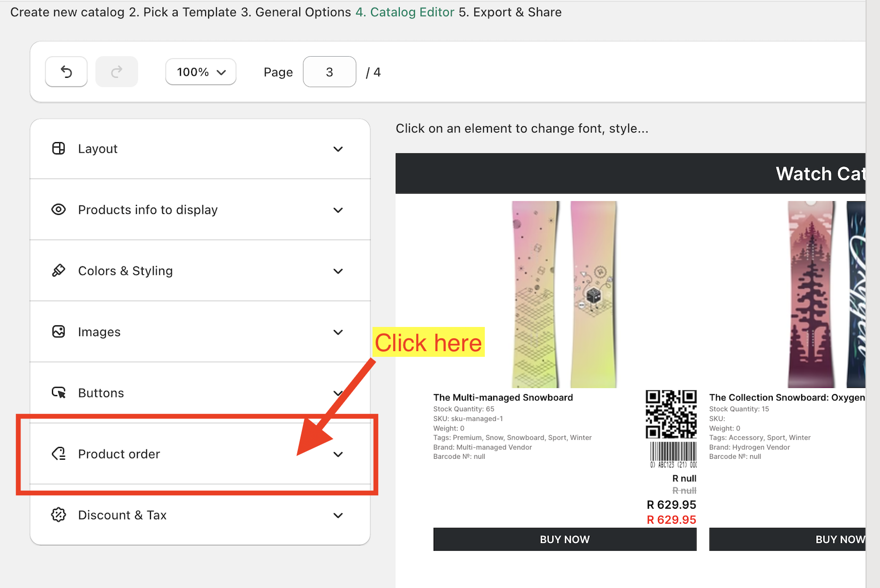
Task: Click the undo arrow button
Action: [x=66, y=72]
